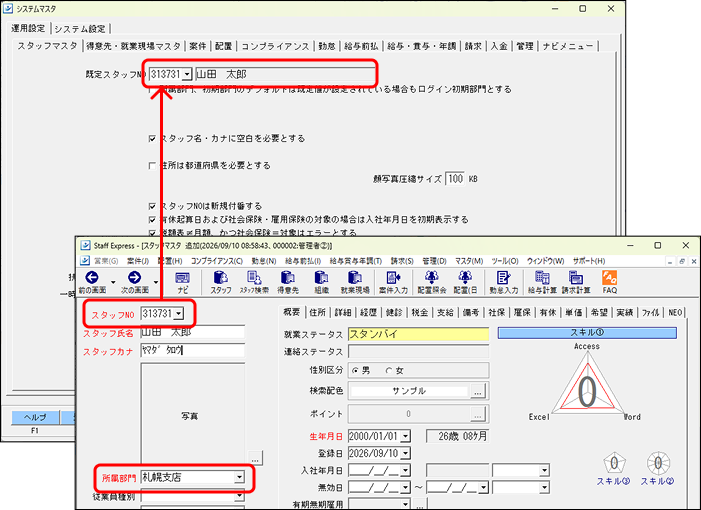
Task: Open the FAQ toolbar icon
Action: click(609, 278)
